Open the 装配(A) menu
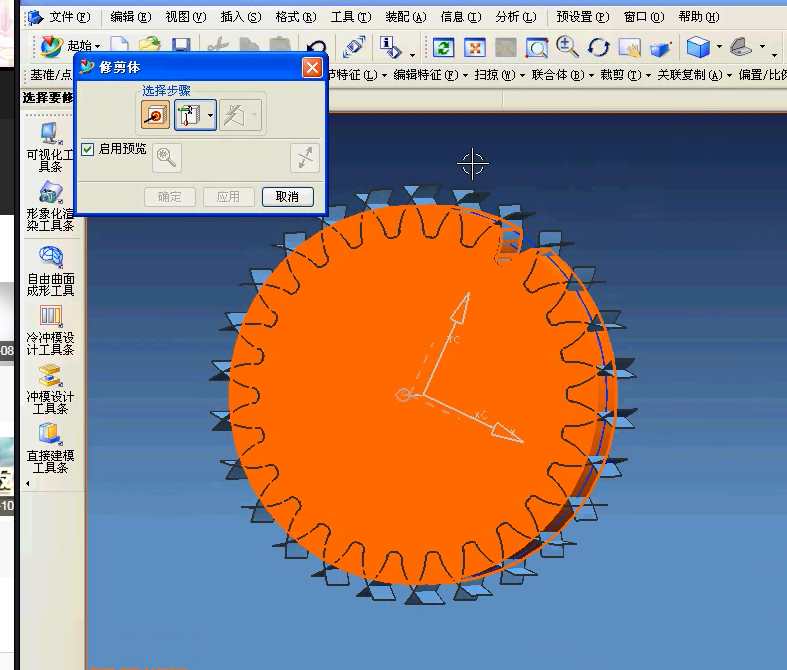Viewport: 787px width, 670px height. tap(406, 17)
